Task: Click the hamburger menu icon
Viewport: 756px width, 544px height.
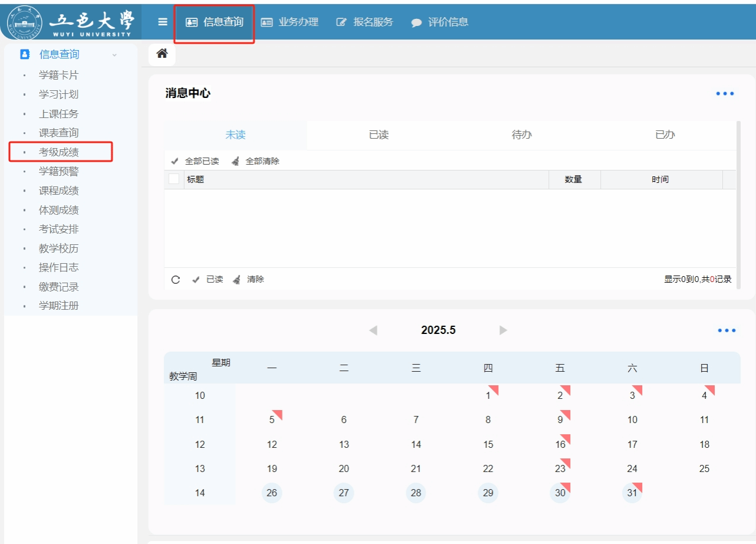Action: [x=163, y=22]
